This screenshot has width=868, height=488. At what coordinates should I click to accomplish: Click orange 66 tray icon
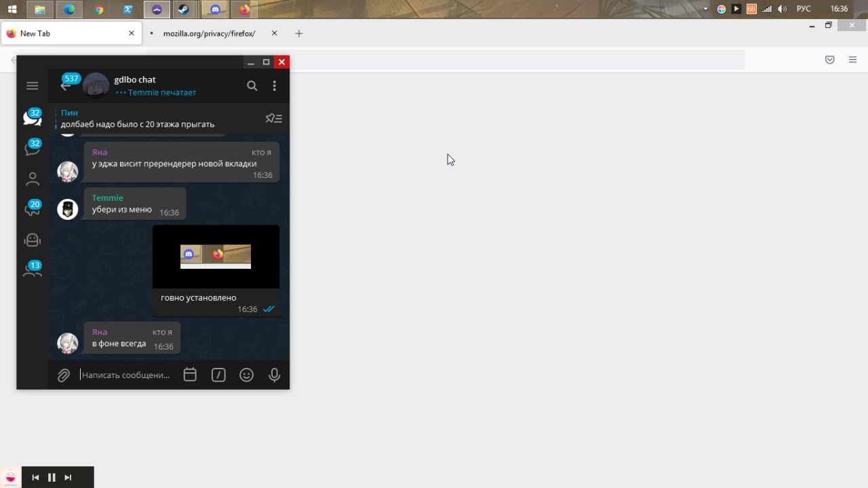click(x=751, y=9)
